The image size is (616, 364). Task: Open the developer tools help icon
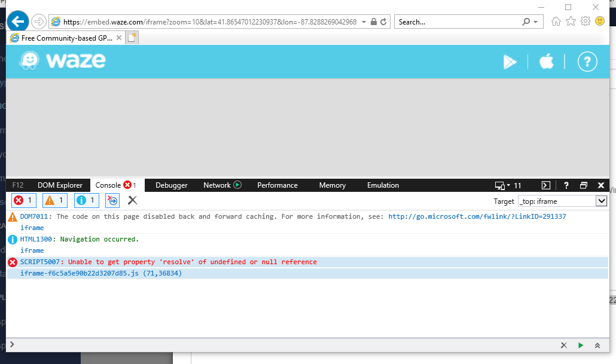566,185
